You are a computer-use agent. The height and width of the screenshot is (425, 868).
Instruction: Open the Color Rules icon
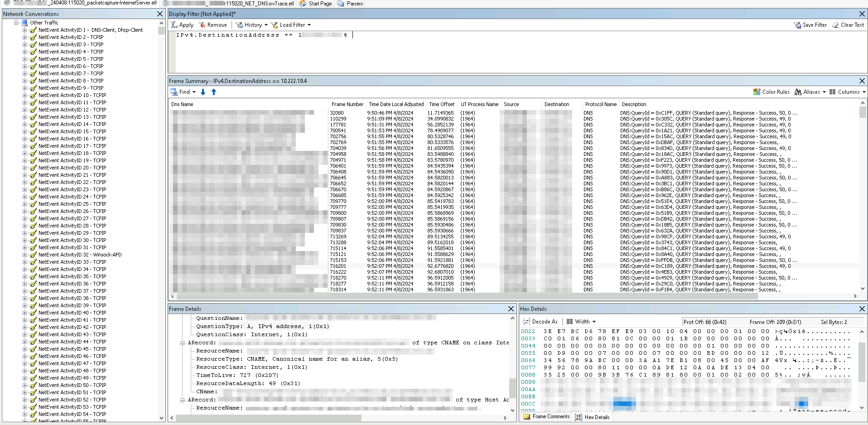coord(757,92)
